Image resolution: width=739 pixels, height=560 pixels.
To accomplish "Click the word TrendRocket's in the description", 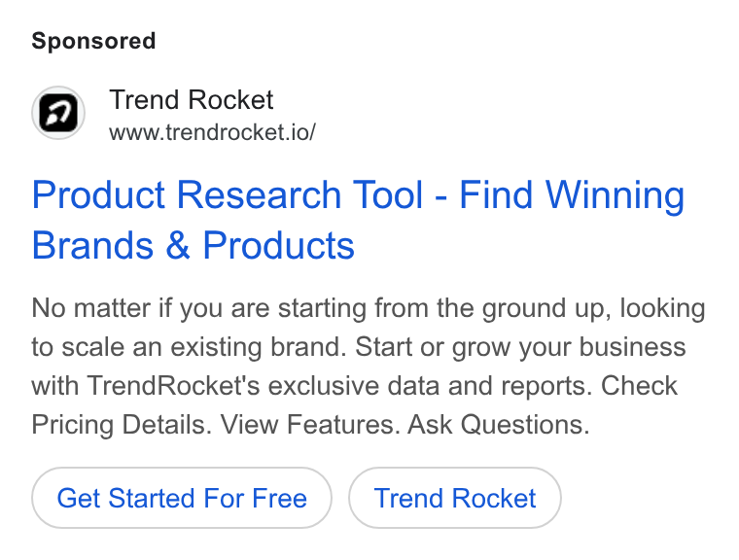I will coord(173,386).
